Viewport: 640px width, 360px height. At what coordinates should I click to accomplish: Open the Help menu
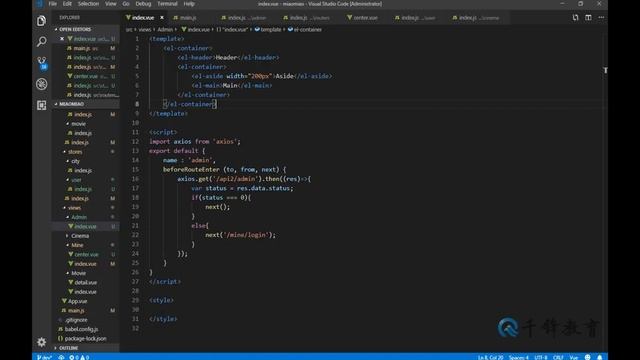189,4
